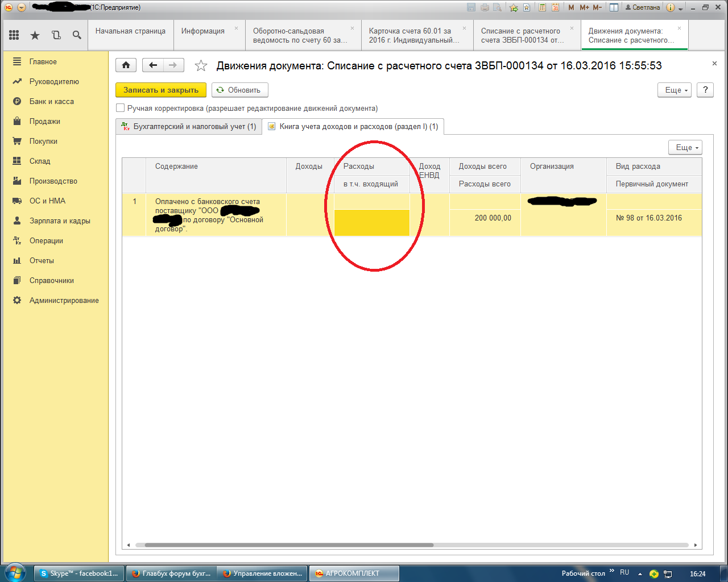The width and height of the screenshot is (728, 582).
Task: Enable the Ручная корректировка checkbox
Action: [120, 108]
